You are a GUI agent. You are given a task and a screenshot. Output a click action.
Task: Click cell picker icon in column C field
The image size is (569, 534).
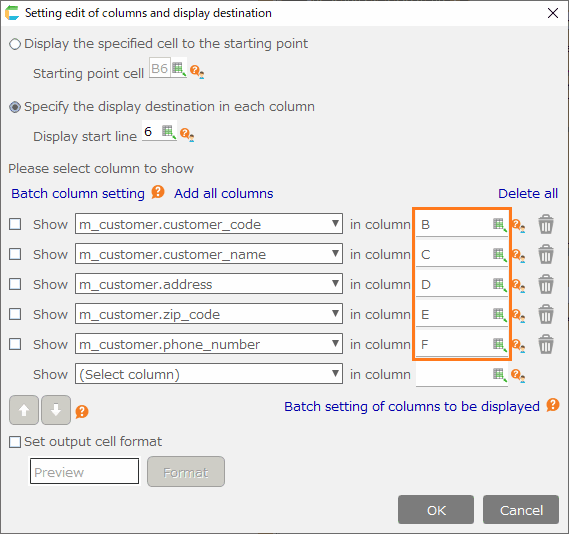point(500,255)
